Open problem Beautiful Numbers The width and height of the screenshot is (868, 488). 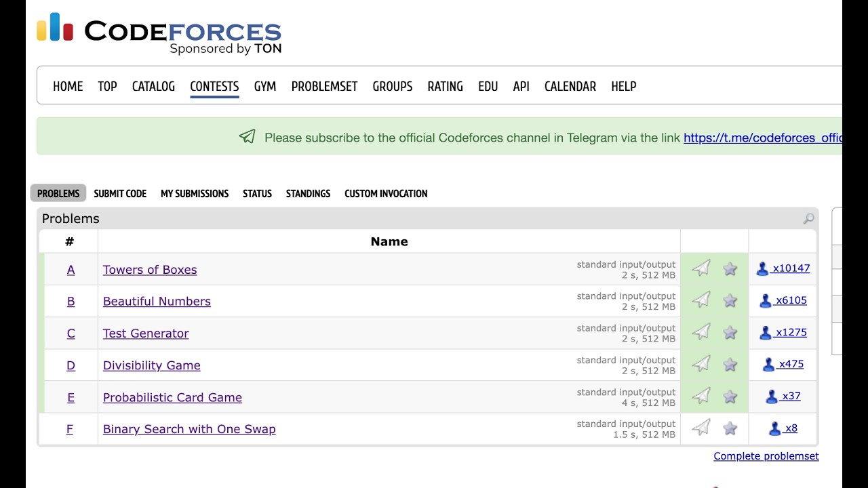157,301
